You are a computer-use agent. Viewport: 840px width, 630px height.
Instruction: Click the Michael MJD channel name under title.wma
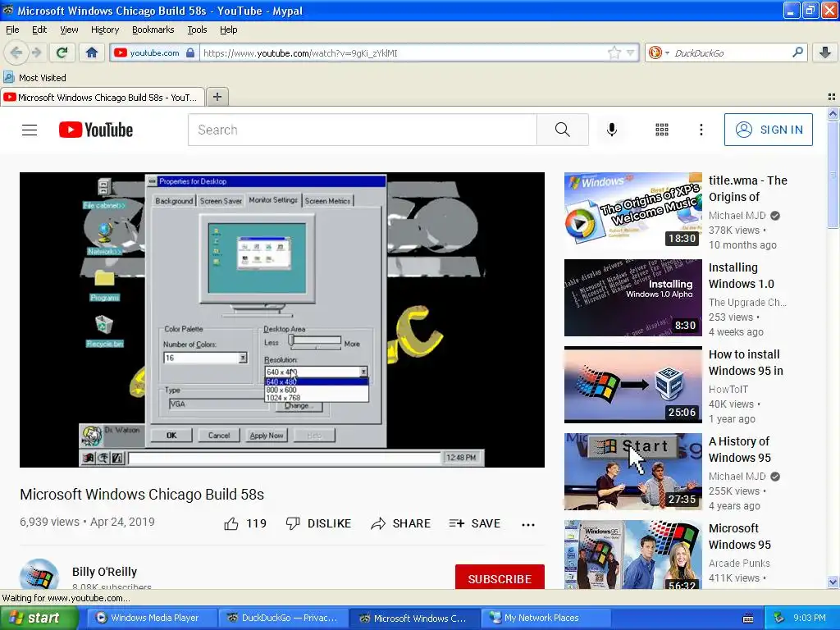pyautogui.click(x=737, y=216)
